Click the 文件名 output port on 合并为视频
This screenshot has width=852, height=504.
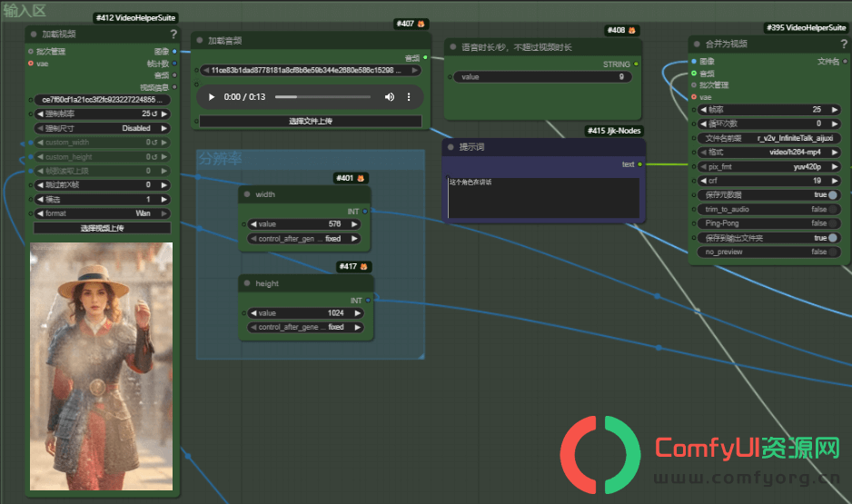845,62
